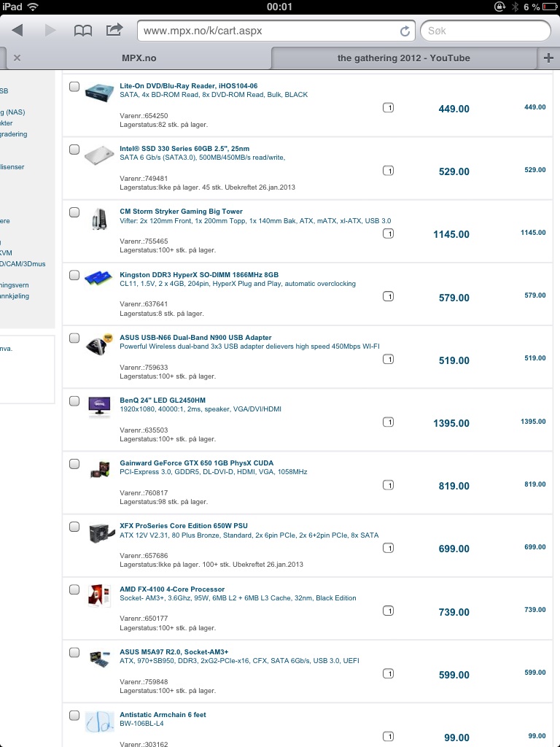Open a new tab with plus icon
Viewport: 560px width, 747px height.
point(548,58)
